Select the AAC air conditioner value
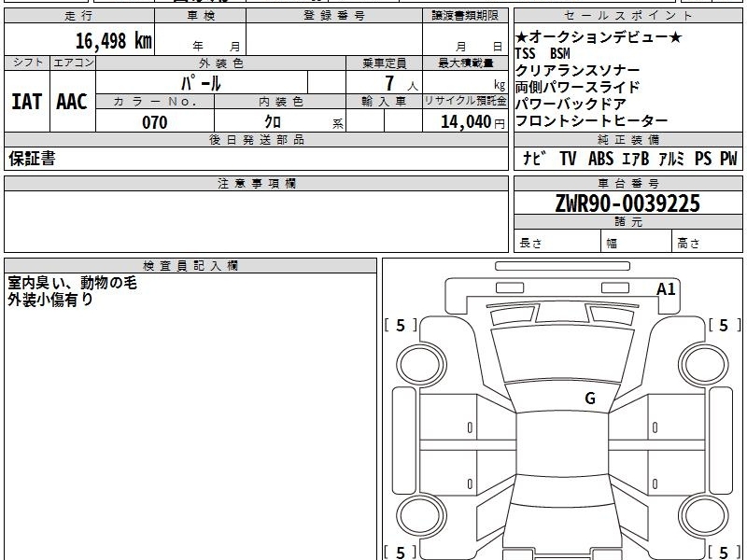This screenshot has height=560, width=747. (x=72, y=102)
